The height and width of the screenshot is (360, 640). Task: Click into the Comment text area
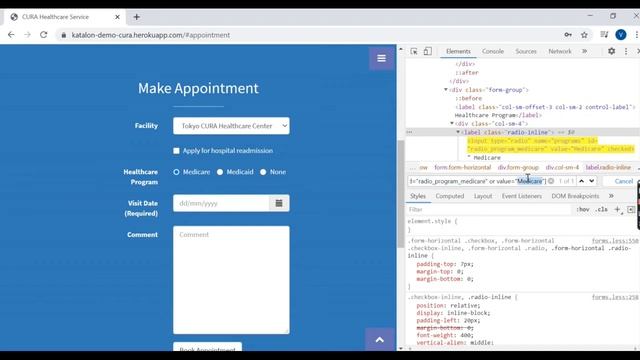231,280
